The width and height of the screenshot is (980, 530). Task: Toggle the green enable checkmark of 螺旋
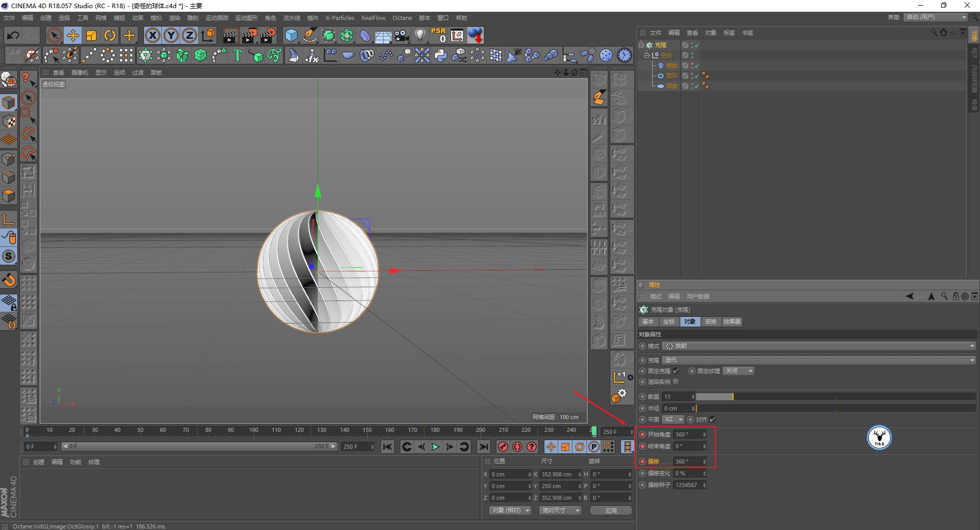696,65
